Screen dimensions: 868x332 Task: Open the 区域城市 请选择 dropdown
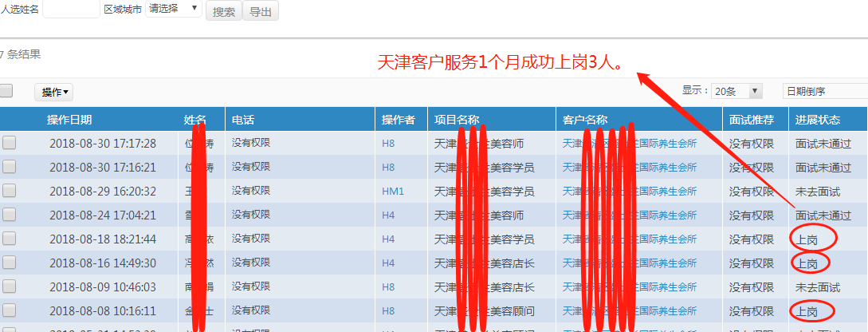pos(173,8)
